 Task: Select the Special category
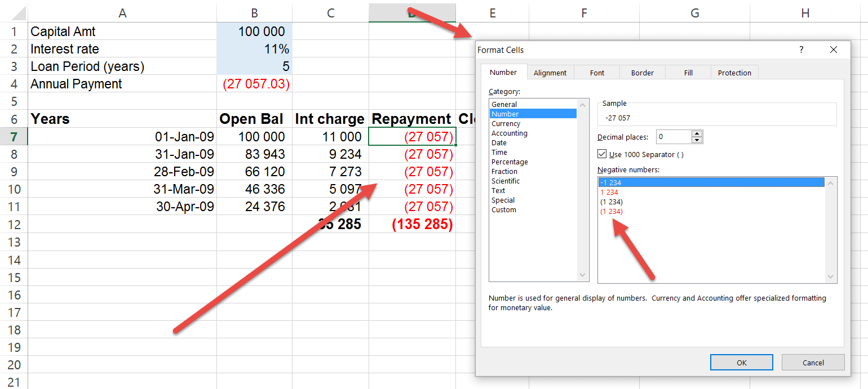tap(533, 200)
